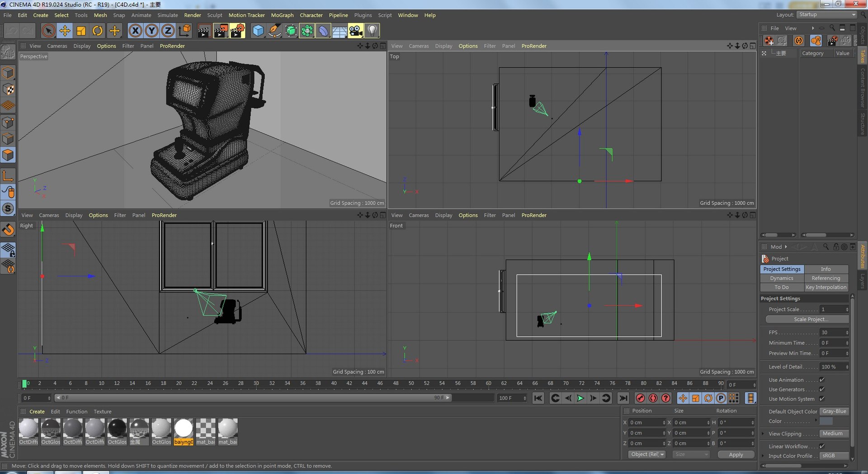The image size is (868, 474).
Task: Toggle Use Animation checkbox
Action: [x=822, y=380]
